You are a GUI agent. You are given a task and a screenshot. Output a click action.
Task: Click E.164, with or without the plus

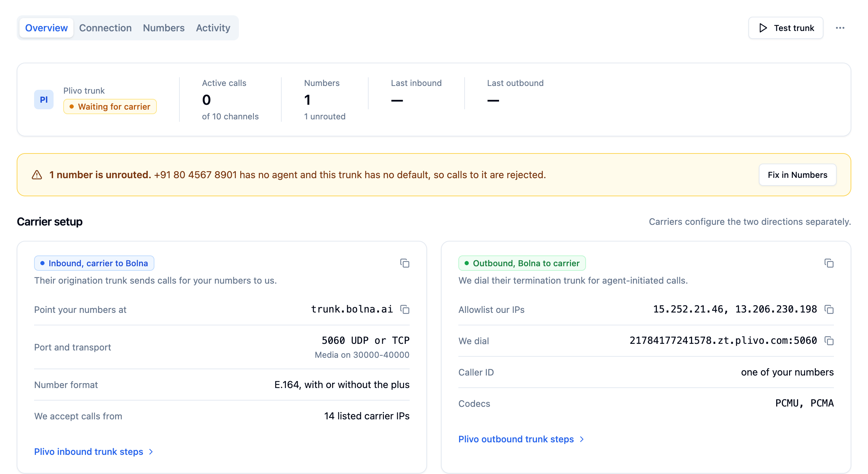(x=342, y=385)
